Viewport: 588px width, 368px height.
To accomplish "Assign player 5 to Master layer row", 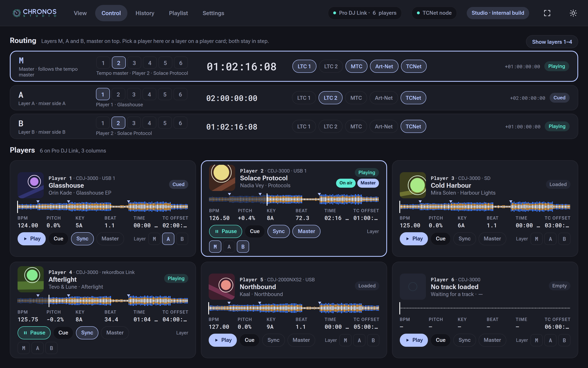I will click(x=165, y=63).
